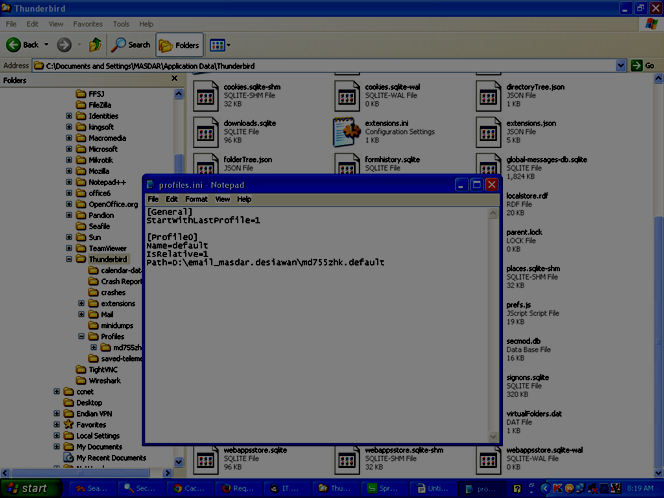Open Explorer Favorites menu
The height and width of the screenshot is (498, 664).
pyautogui.click(x=88, y=24)
